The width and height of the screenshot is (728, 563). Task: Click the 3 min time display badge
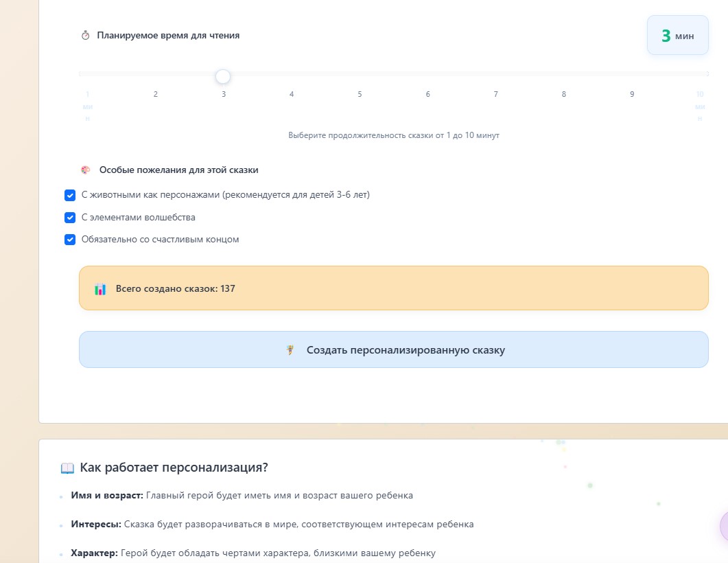pos(678,35)
